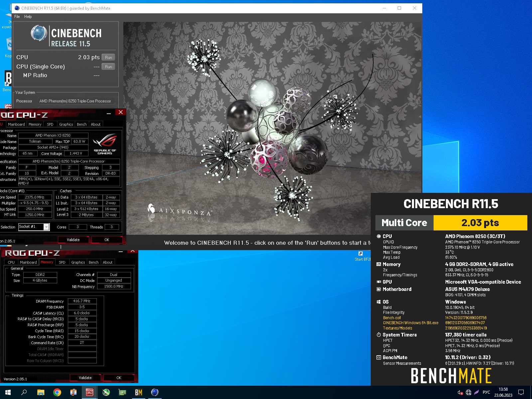Screen dimensions: 532x399
Task: Click the System Timers clock icon in BenchMate
Action: pos(379,335)
